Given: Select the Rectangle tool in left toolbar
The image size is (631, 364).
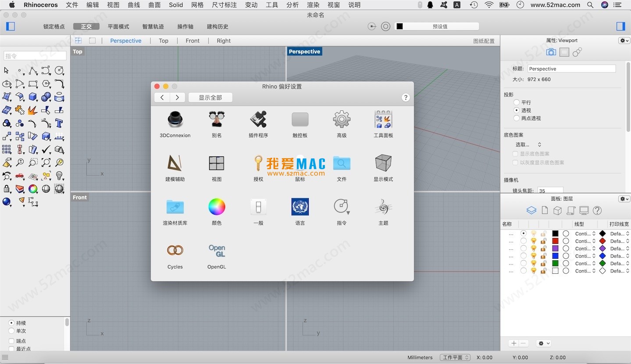Looking at the screenshot, I should tap(33, 84).
